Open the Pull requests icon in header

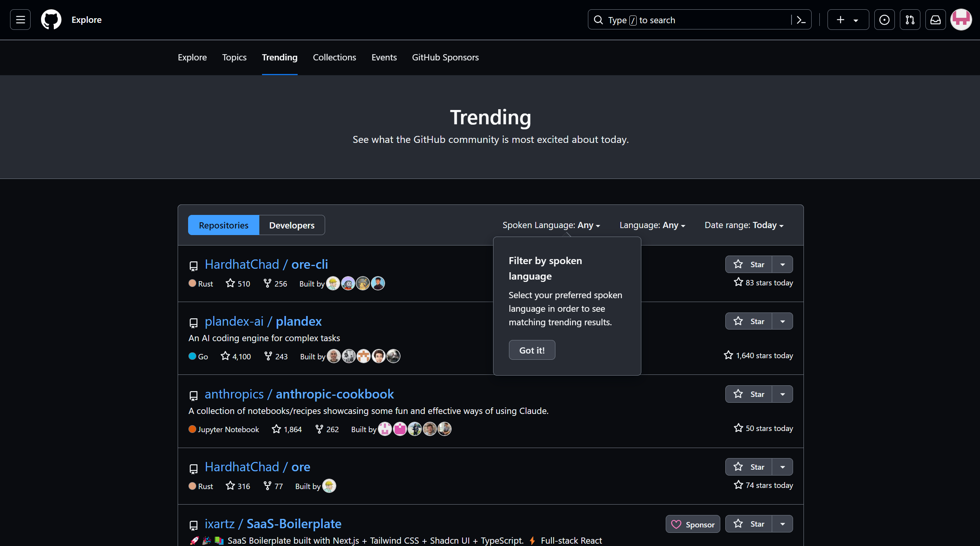[x=910, y=20]
